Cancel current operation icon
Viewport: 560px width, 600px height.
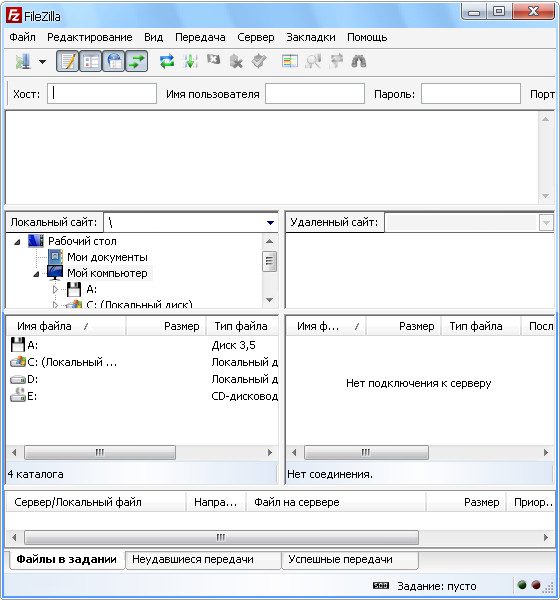[213, 60]
